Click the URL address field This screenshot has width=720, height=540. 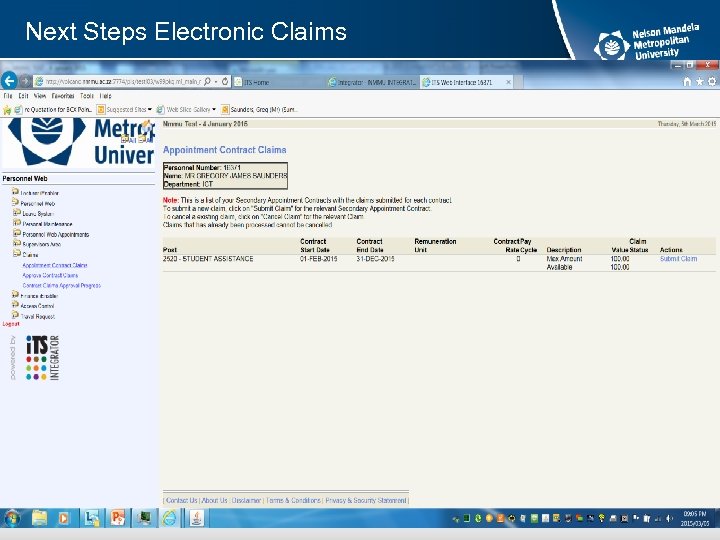click(123, 82)
